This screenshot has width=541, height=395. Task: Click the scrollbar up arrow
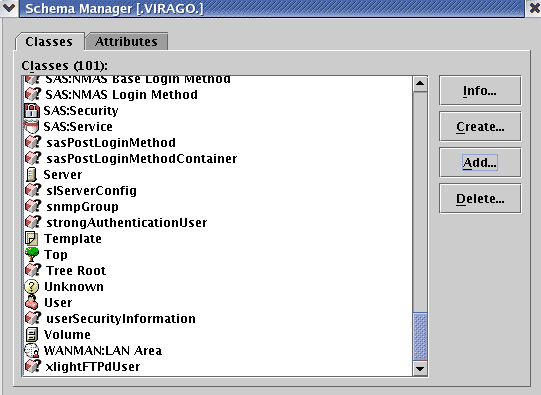pyautogui.click(x=420, y=84)
